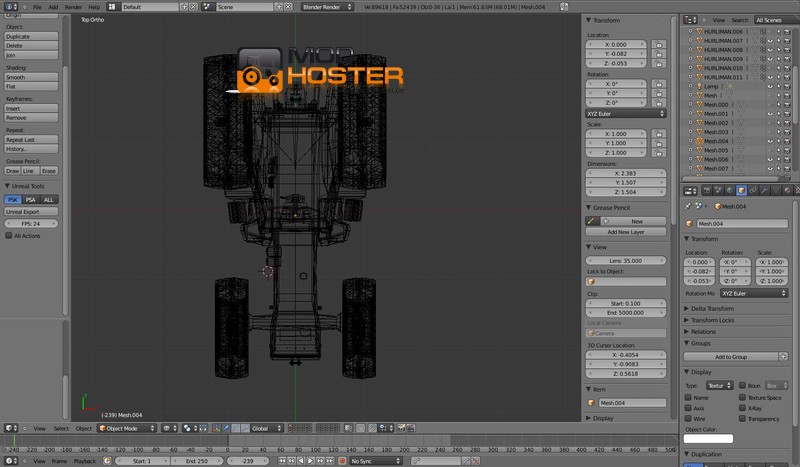The width and height of the screenshot is (800, 467).
Task: Open the Object Mode dropdown
Action: (x=127, y=428)
